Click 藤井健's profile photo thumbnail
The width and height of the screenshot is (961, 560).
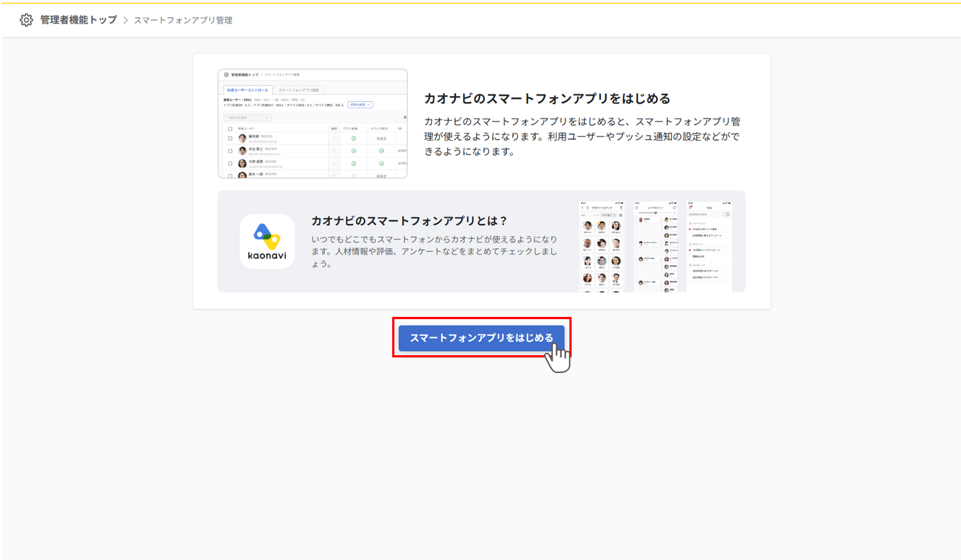click(x=242, y=139)
